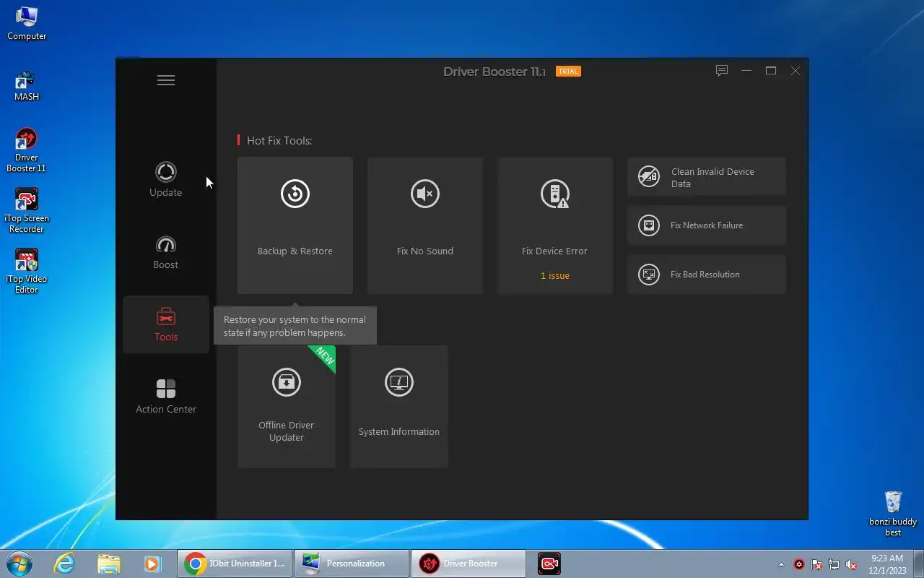Click the TRIAL badge in title bar
Viewport: 924px width, 578px height.
point(568,72)
